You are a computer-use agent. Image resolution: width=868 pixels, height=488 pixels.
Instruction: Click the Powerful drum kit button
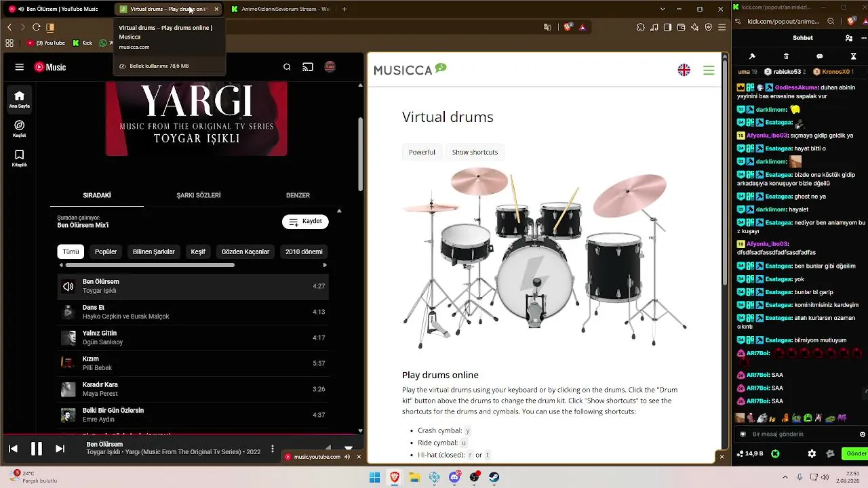tap(422, 152)
